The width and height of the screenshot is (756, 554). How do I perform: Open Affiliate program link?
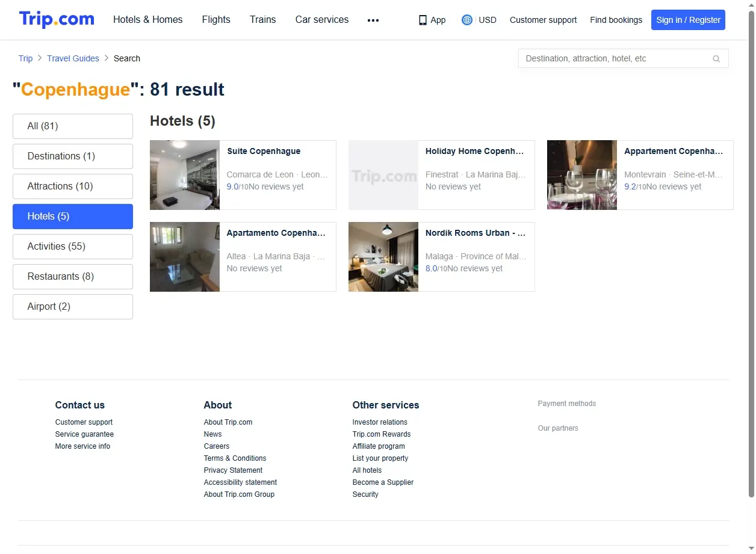point(379,446)
